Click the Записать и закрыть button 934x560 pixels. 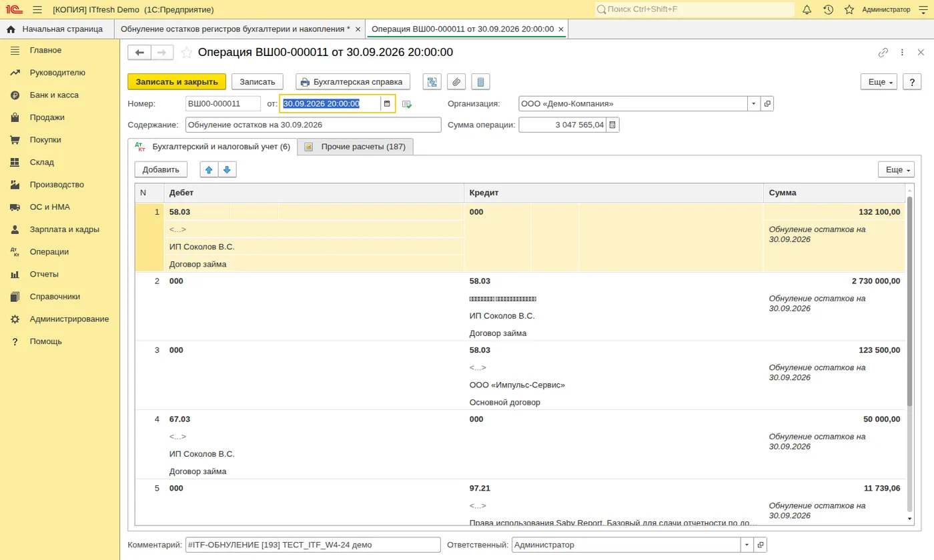177,81
